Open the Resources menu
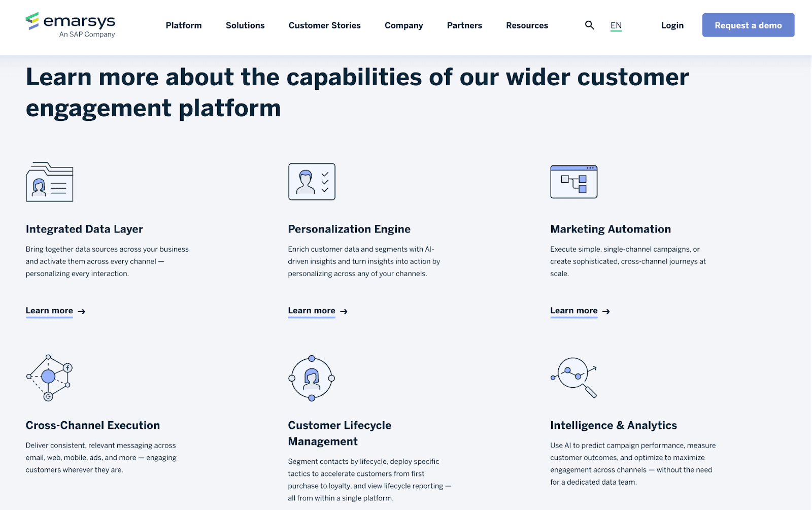Image resolution: width=812 pixels, height=510 pixels. click(x=526, y=25)
